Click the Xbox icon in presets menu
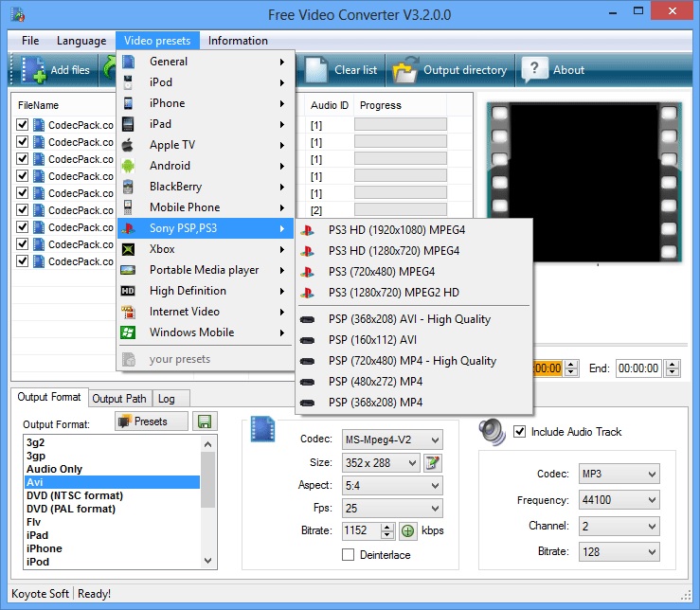 click(130, 249)
